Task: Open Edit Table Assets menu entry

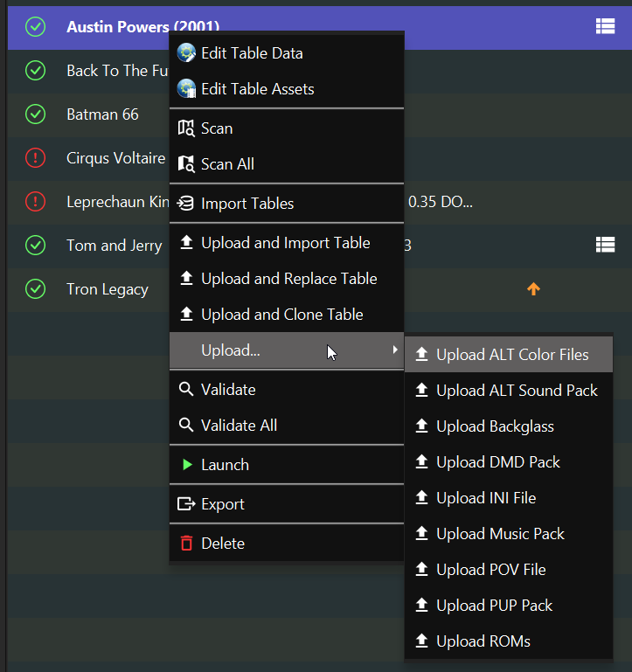Action: click(287, 89)
